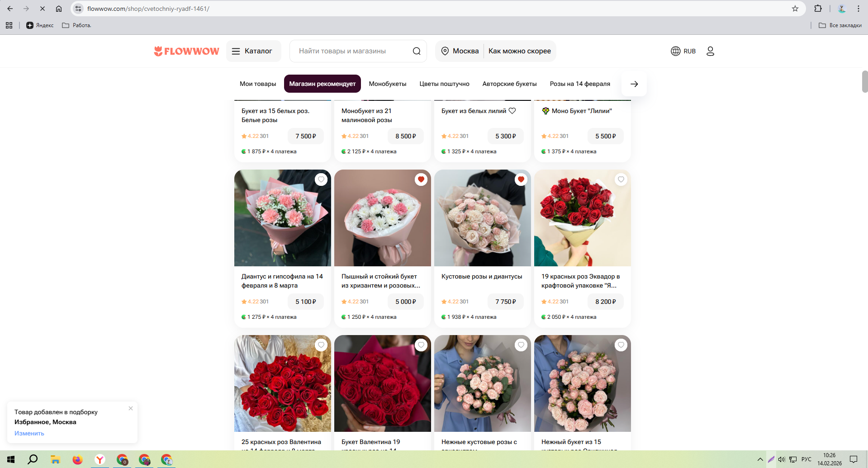Image resolution: width=868 pixels, height=468 pixels.
Task: Open 'Как можно скорее' delivery time selector
Action: click(520, 51)
